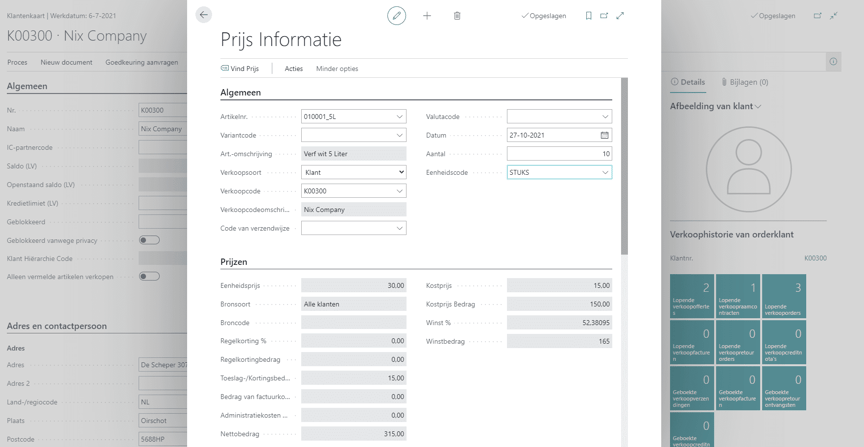Go back with the arrow button
This screenshot has height=447, width=864.
pos(204,15)
